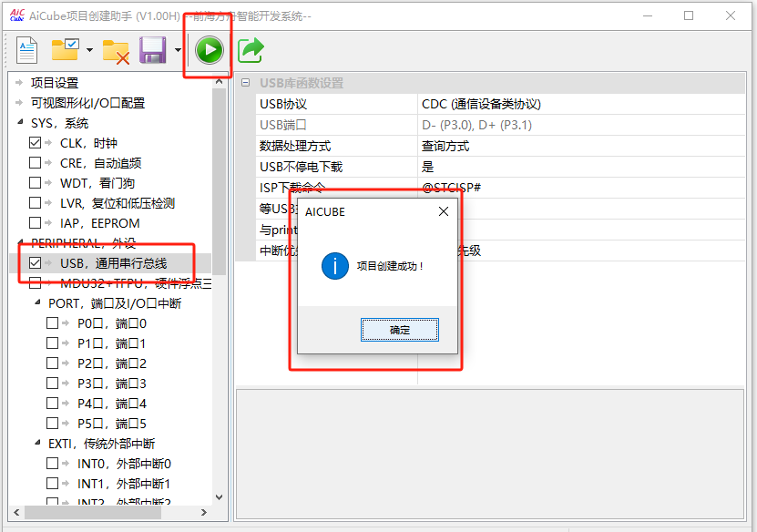Click the tree vertical scrollbar thumb
Screen dimensions: 757x532
220,181
